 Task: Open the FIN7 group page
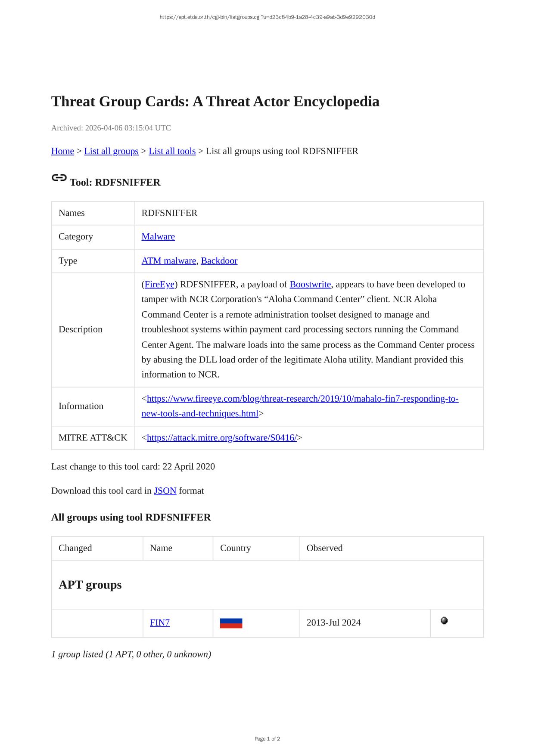(x=160, y=623)
